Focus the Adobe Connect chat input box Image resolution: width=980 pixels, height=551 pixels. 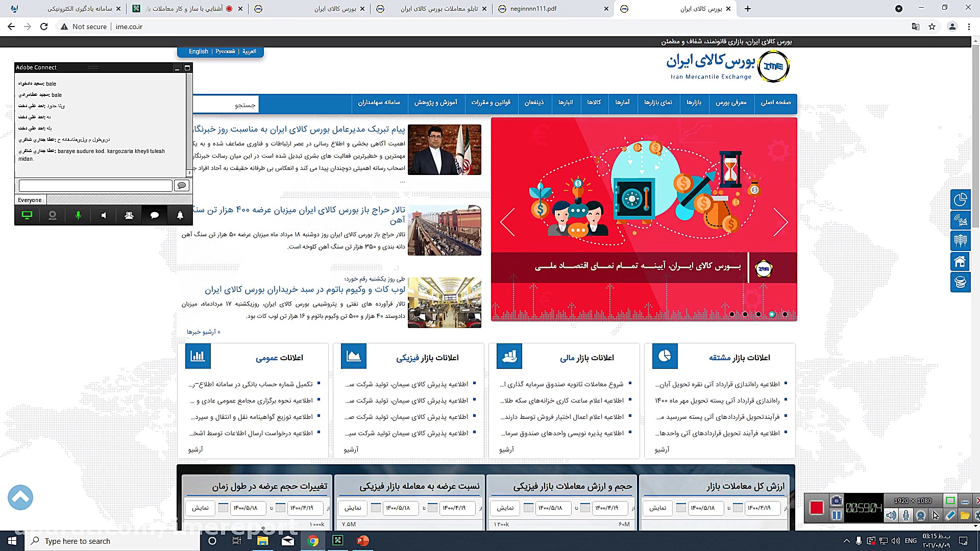[x=95, y=185]
